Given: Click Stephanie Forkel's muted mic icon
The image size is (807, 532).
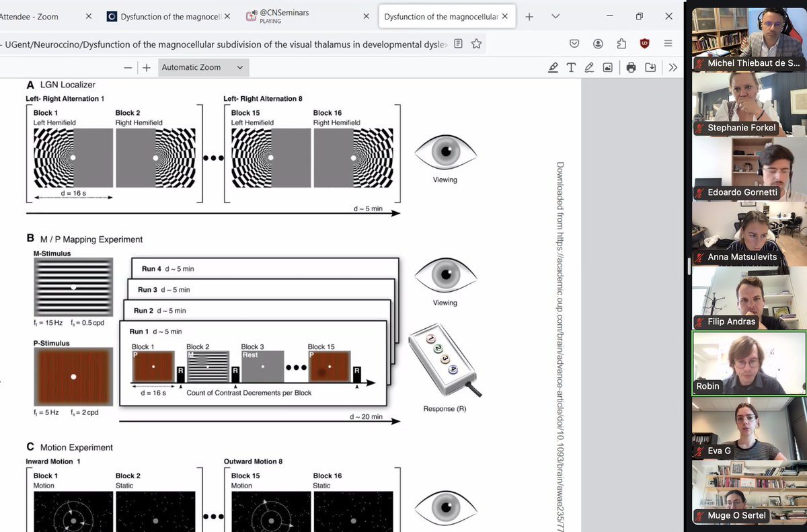Looking at the screenshot, I should [x=700, y=128].
